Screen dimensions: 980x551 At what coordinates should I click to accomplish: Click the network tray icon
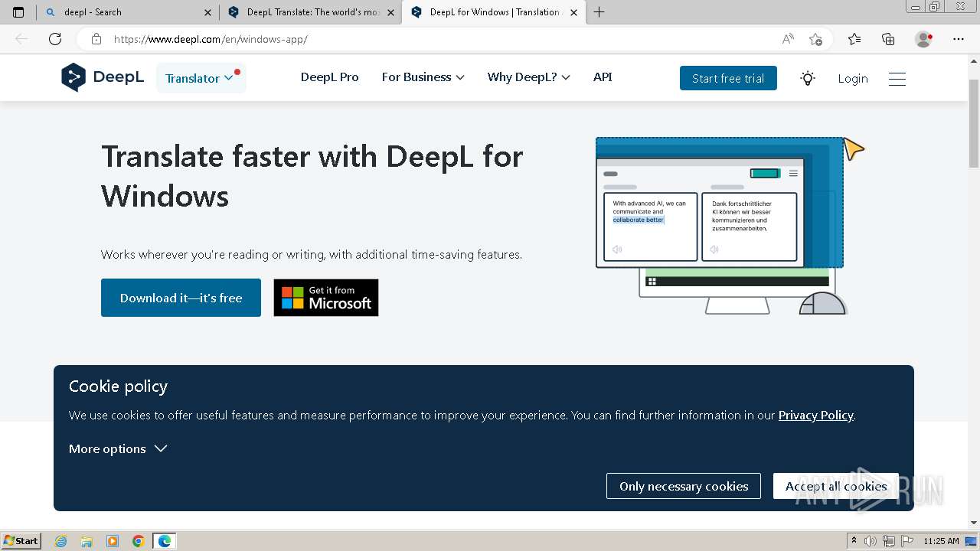pos(888,541)
